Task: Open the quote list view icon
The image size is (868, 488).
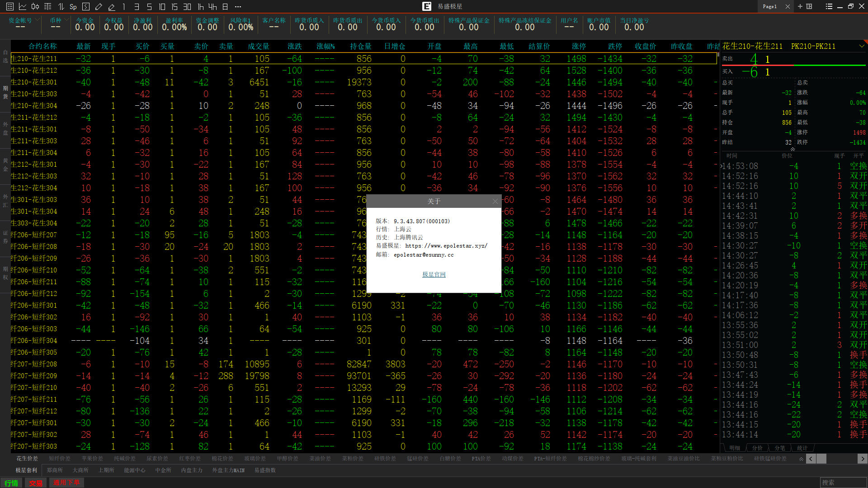Action: tap(9, 6)
